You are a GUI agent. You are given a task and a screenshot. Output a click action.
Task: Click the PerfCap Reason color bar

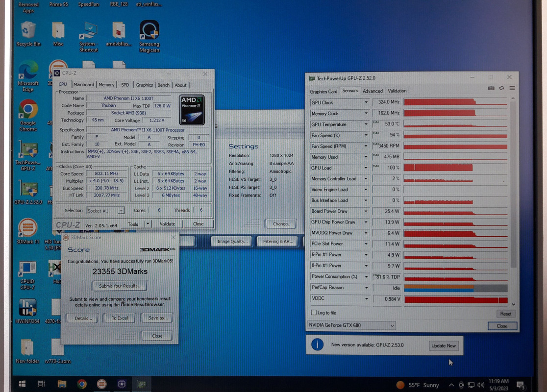pyautogui.click(x=455, y=288)
